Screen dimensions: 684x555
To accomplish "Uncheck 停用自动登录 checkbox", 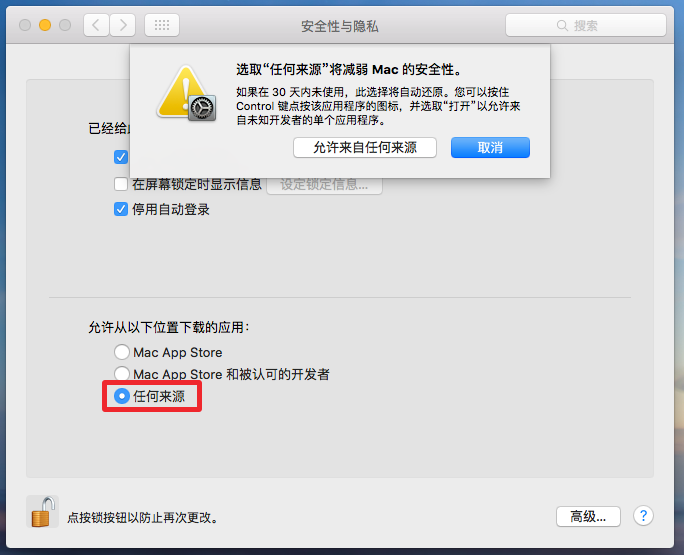I will coord(121,209).
